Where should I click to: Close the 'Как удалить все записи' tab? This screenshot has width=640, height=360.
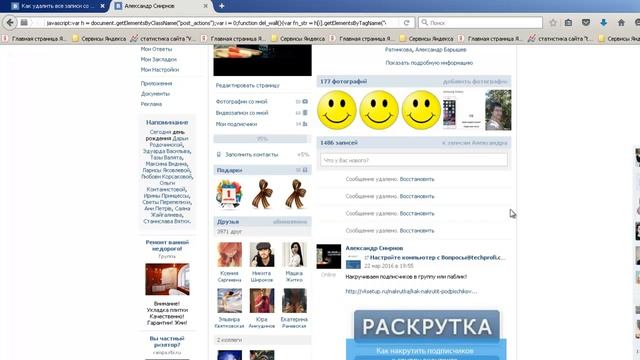(x=102, y=6)
